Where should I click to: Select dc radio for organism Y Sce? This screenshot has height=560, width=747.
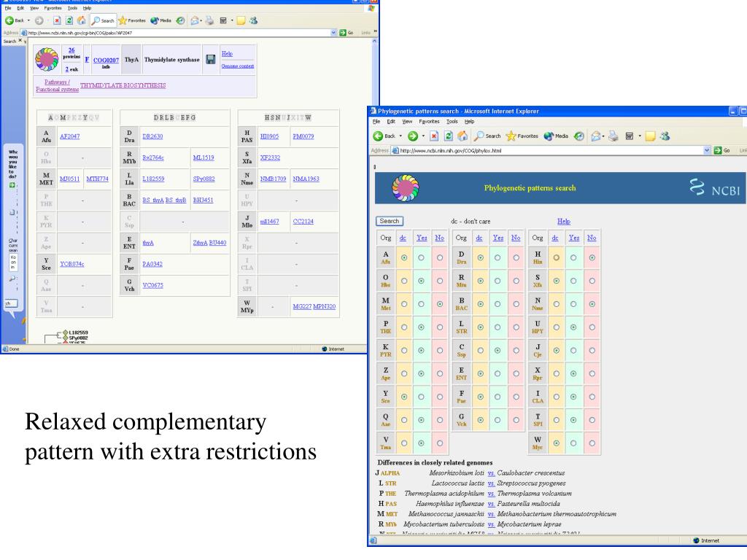tap(404, 397)
